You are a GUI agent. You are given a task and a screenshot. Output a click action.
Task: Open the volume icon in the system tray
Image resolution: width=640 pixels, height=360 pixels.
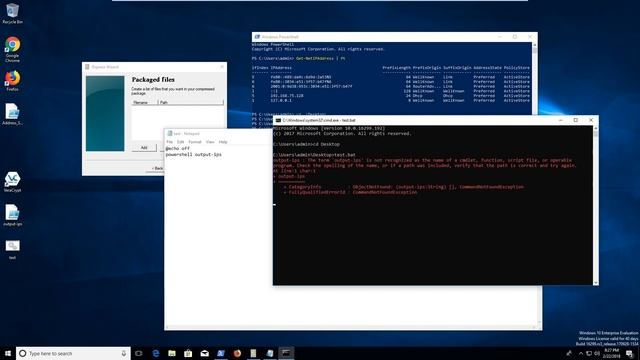pyautogui.click(x=597, y=353)
